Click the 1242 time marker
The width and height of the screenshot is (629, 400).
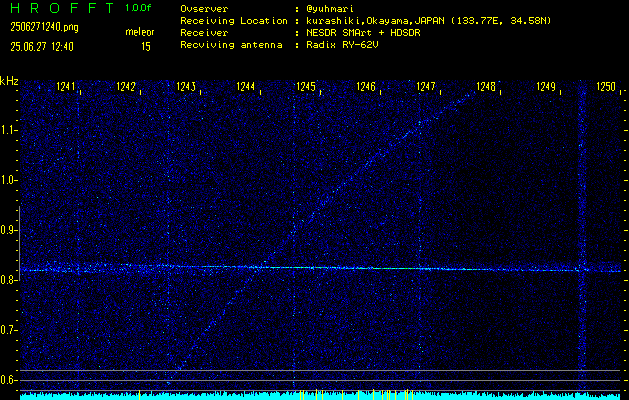(126, 86)
